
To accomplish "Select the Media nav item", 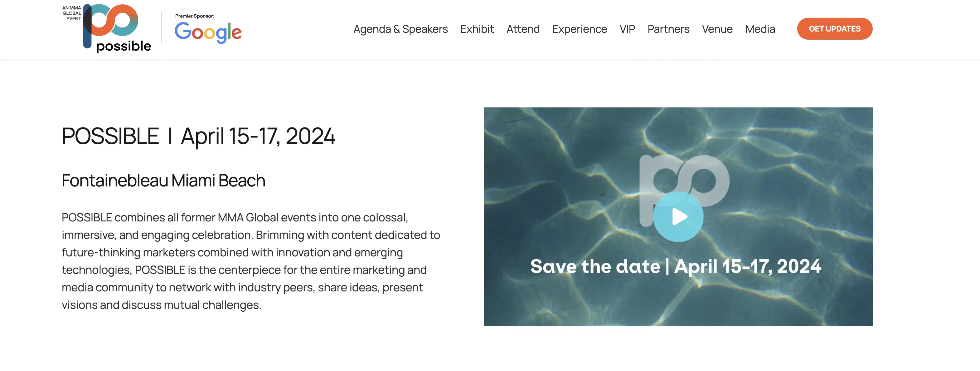I will 760,29.
